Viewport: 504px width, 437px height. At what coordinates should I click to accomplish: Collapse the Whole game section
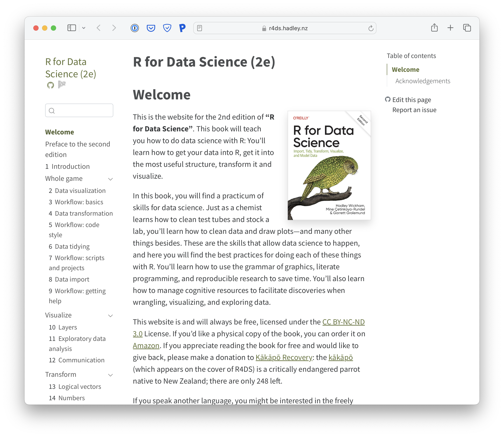(x=110, y=179)
